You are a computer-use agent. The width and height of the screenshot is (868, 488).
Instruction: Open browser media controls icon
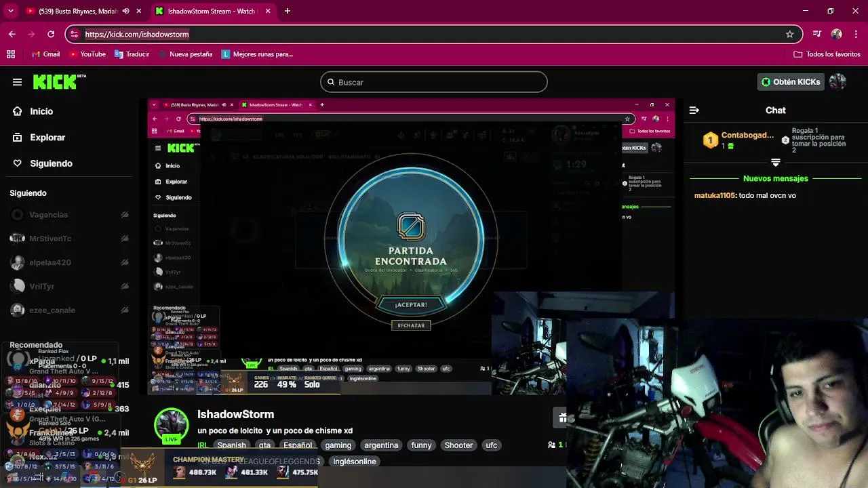[x=817, y=34]
